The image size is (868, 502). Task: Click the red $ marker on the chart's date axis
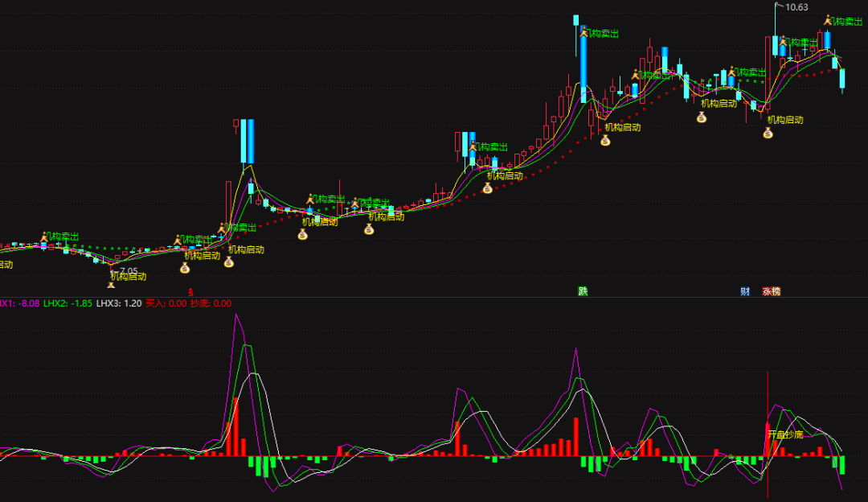190,291
